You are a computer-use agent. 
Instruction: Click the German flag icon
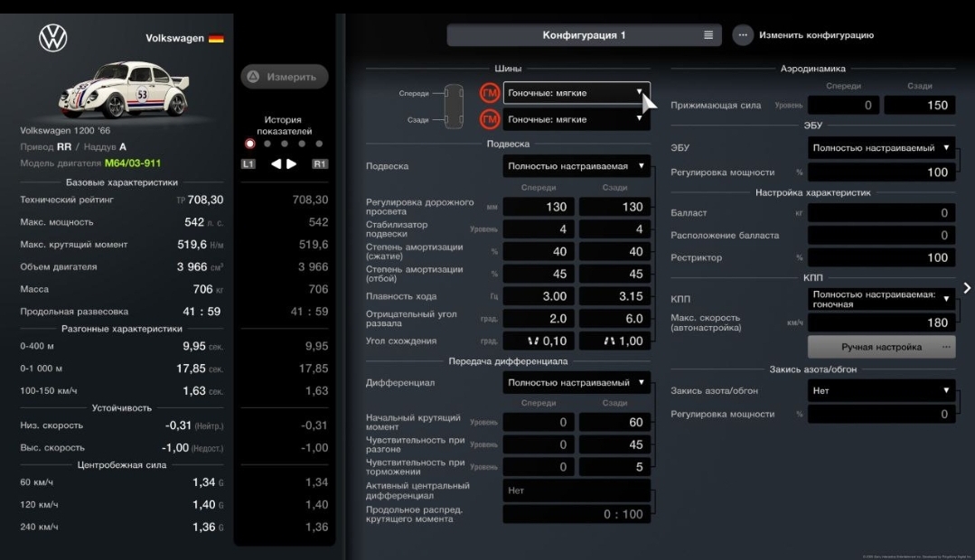pos(216,39)
